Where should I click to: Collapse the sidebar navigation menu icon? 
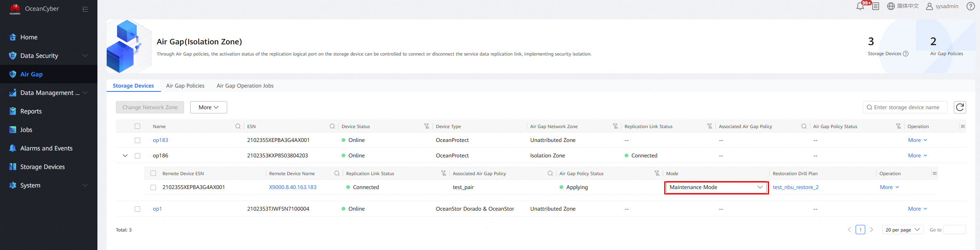tap(85, 9)
